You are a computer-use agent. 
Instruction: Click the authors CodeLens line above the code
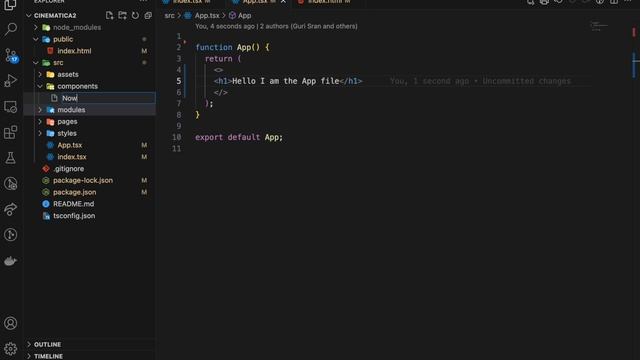(276, 26)
